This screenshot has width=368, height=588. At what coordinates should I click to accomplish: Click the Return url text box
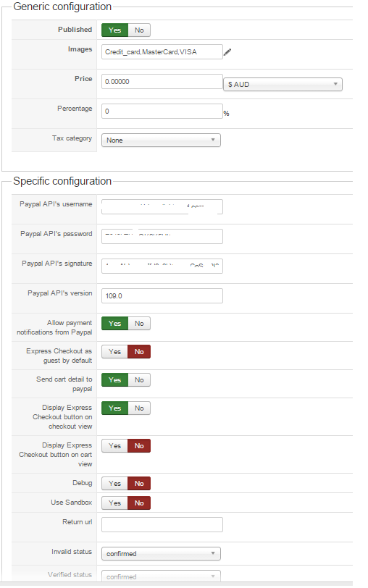point(162,524)
